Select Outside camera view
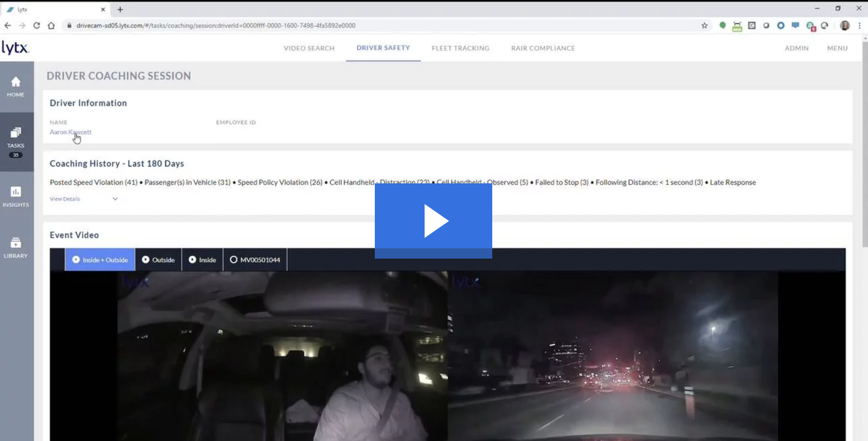The image size is (868, 441). pyautogui.click(x=158, y=260)
